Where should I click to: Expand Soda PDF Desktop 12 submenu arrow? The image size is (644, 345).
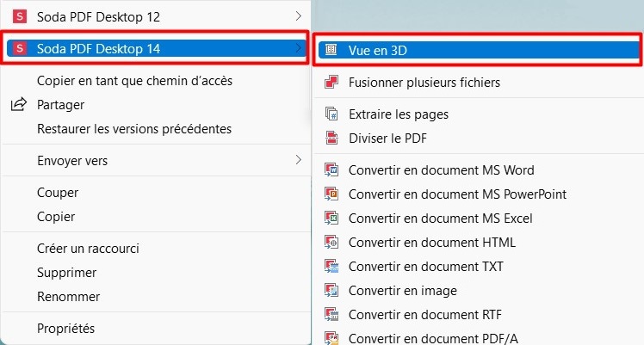point(299,16)
